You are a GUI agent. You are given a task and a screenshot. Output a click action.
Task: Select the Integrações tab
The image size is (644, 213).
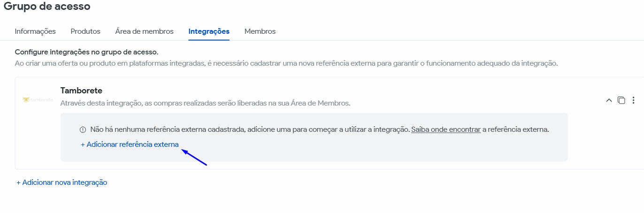[x=209, y=31]
